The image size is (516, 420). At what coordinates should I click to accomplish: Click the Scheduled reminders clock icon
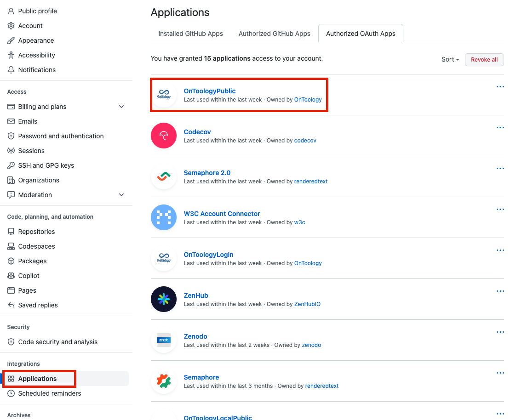pos(11,393)
